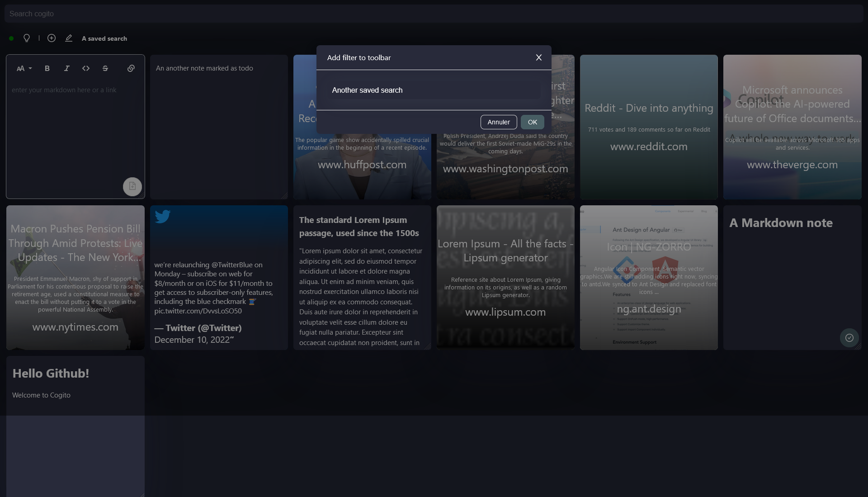Screen dimensions: 868x497
Task: Toggle italic formatting in the editor
Action: (x=66, y=68)
